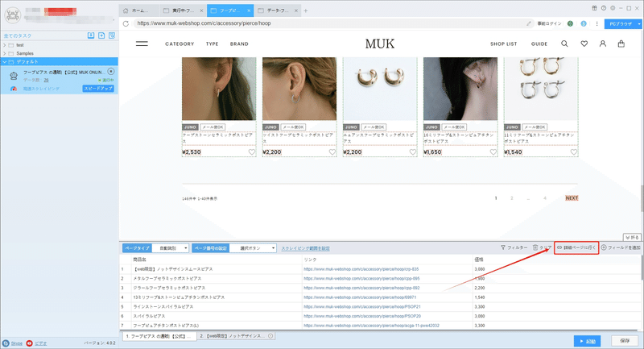Click the スクレイピング範囲を設定 link
Image resolution: width=644 pixels, height=349 pixels.
pos(306,248)
